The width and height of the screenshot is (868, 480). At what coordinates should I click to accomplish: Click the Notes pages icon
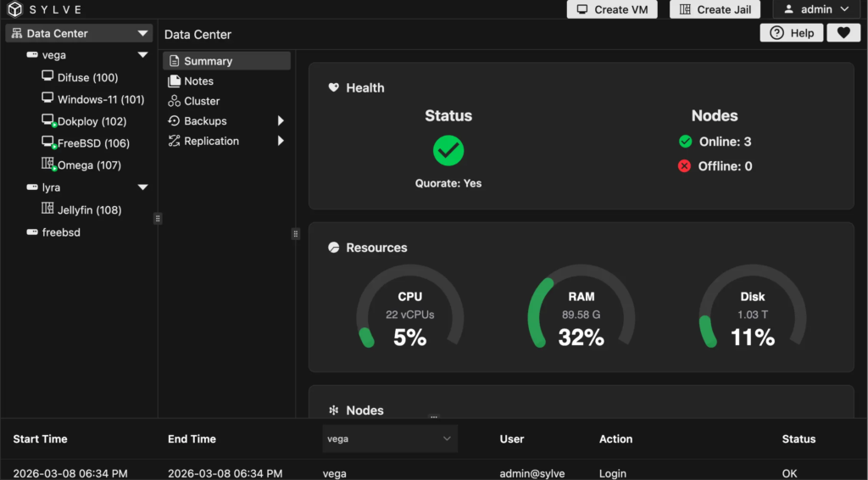click(x=174, y=81)
